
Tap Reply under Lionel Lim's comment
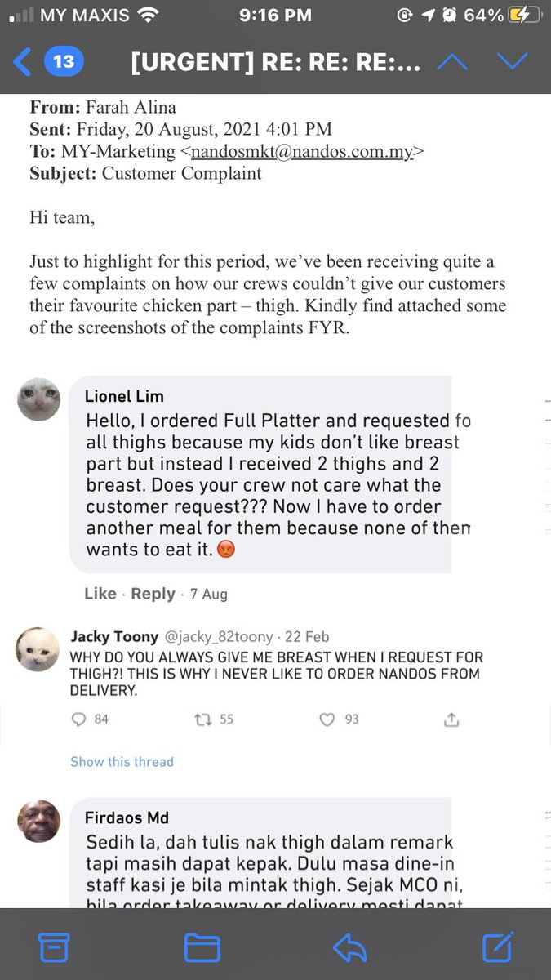coord(153,594)
